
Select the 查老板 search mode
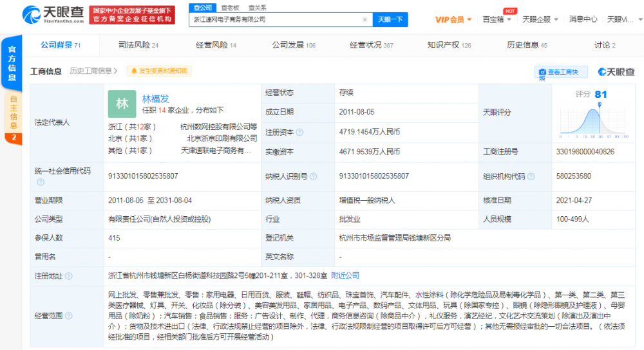231,8
